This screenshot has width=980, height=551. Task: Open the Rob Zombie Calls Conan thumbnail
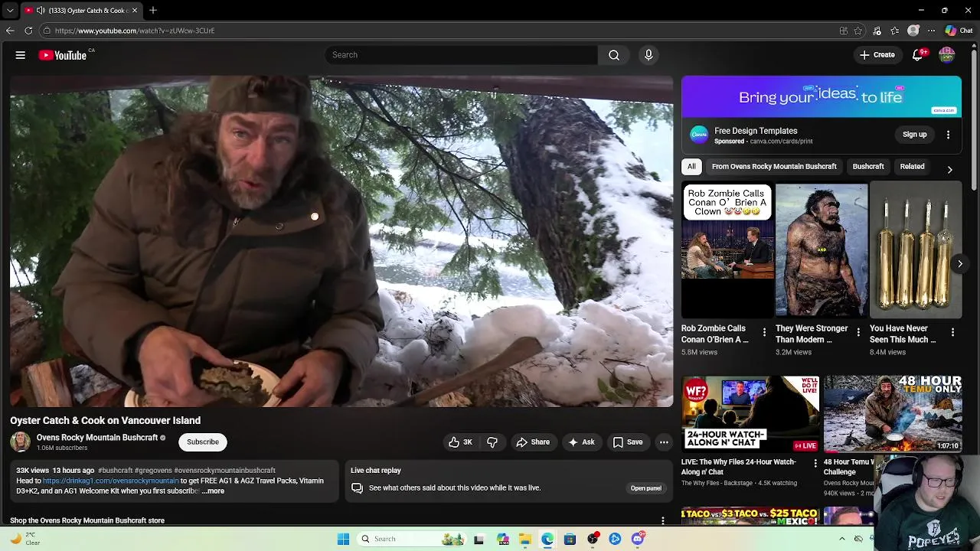click(x=727, y=249)
